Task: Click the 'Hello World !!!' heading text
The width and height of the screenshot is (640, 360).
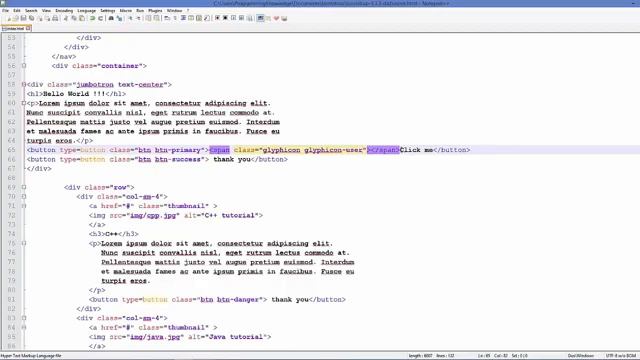Action: pos(74,94)
